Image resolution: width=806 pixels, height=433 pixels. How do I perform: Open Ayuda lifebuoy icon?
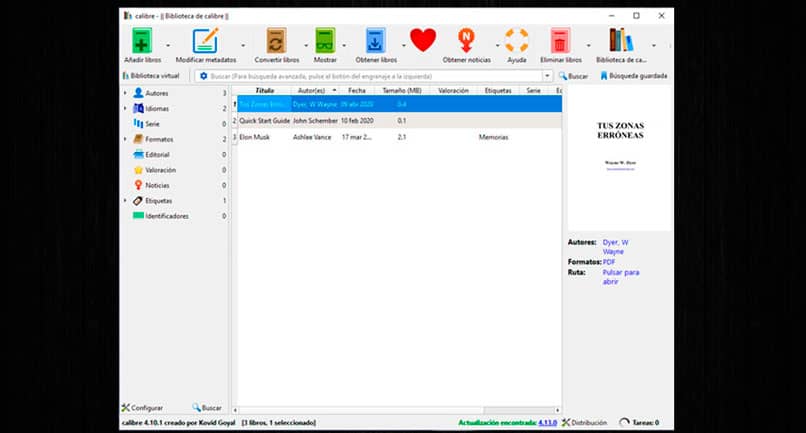(516, 41)
